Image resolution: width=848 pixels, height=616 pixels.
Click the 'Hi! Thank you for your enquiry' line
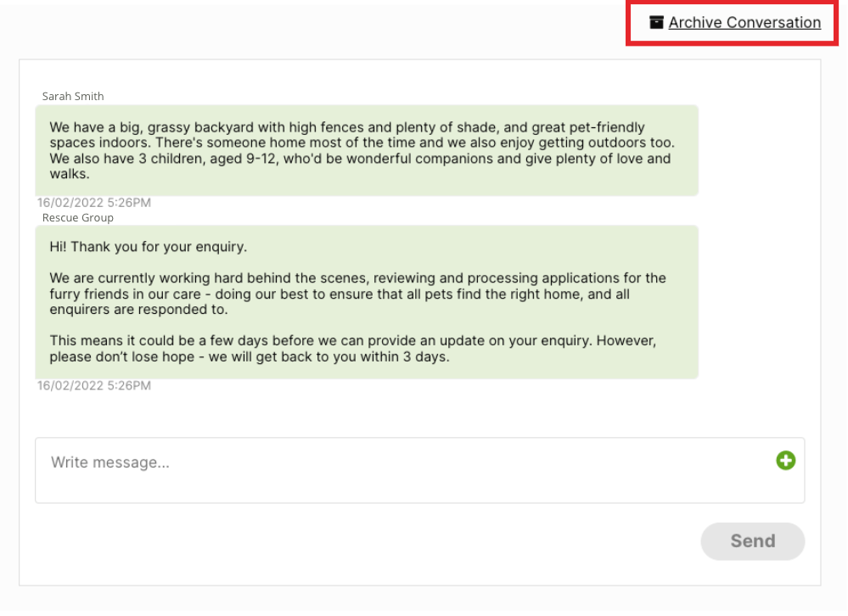(x=149, y=247)
